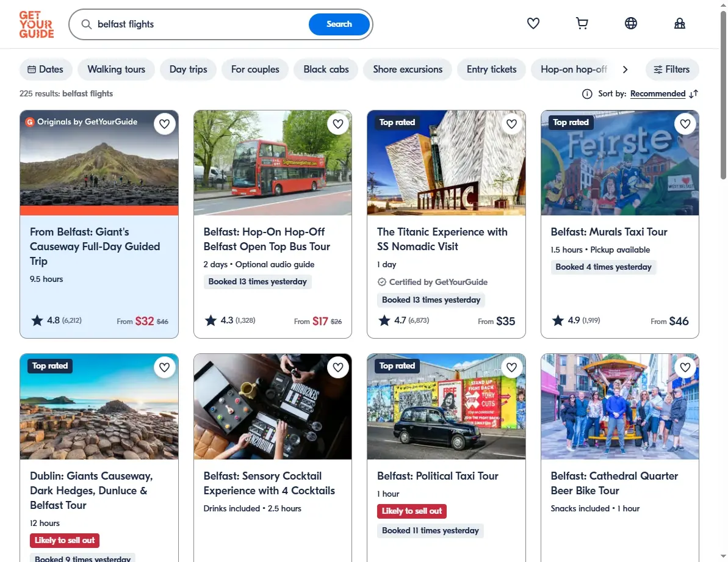
Task: Open the shopping cart
Action: point(582,23)
